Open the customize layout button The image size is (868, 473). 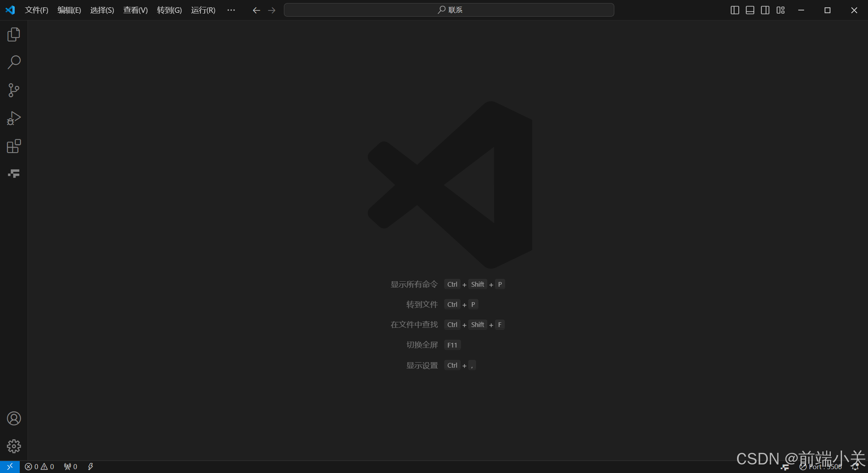(x=780, y=10)
